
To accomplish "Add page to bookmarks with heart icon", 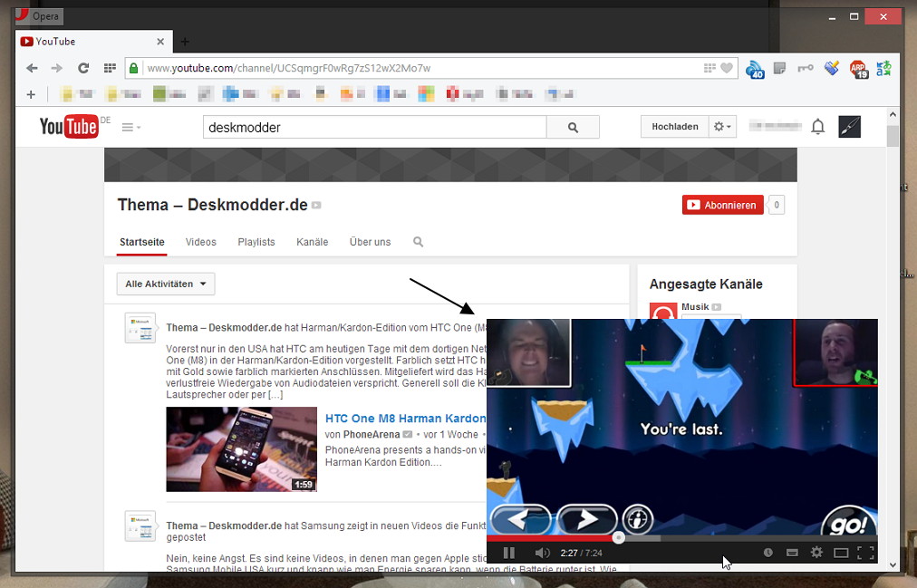I will [727, 68].
